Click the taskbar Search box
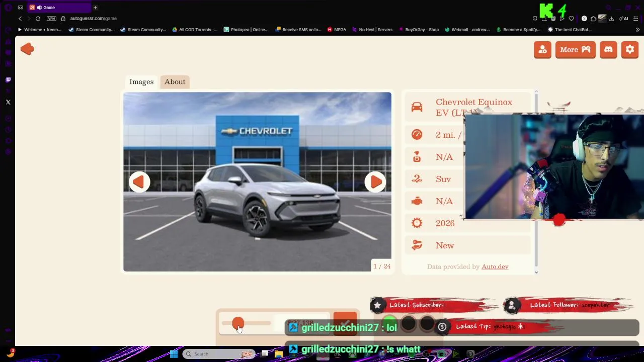This screenshot has height=362, width=644. coord(218,354)
